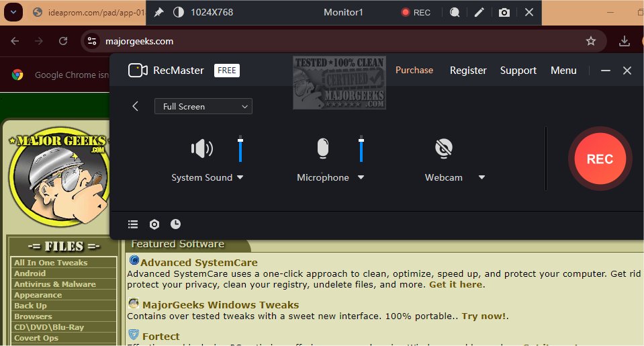Viewport: 644px width, 346px height.
Task: Switch to the ideaprom.com browser tab
Action: tap(88, 12)
